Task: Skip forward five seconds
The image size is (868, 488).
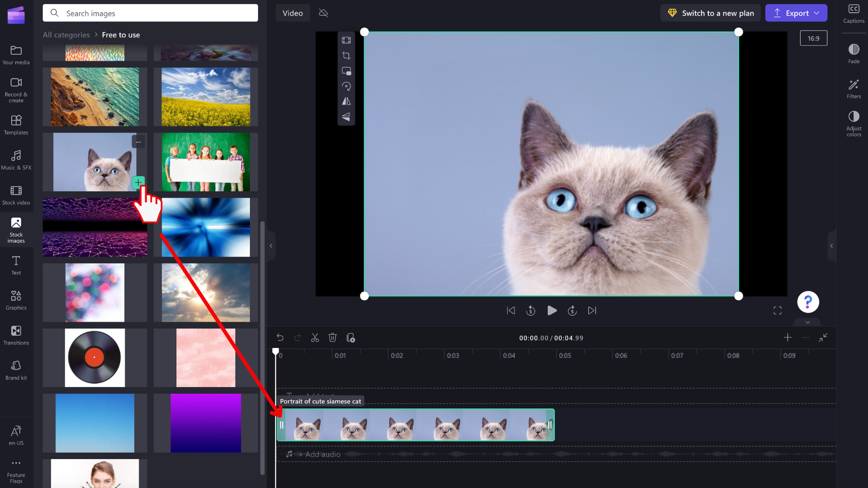Action: click(x=572, y=310)
